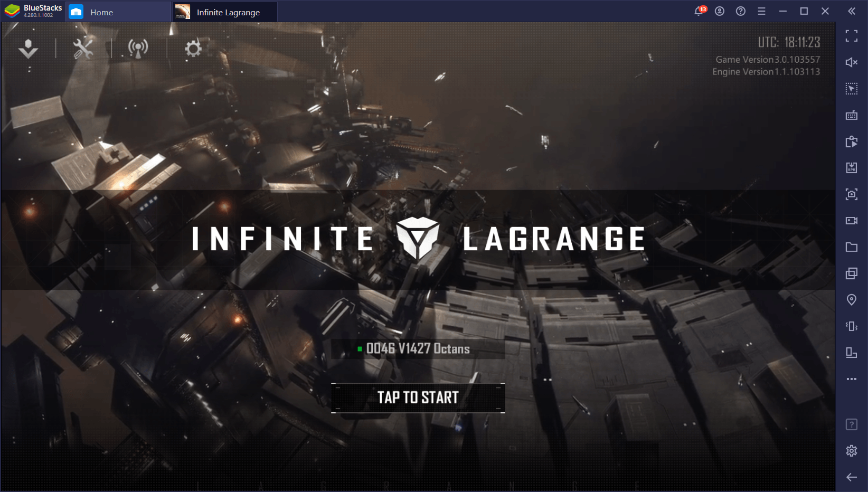The image size is (868, 492).
Task: Close the BlueStacks window
Action: point(825,11)
